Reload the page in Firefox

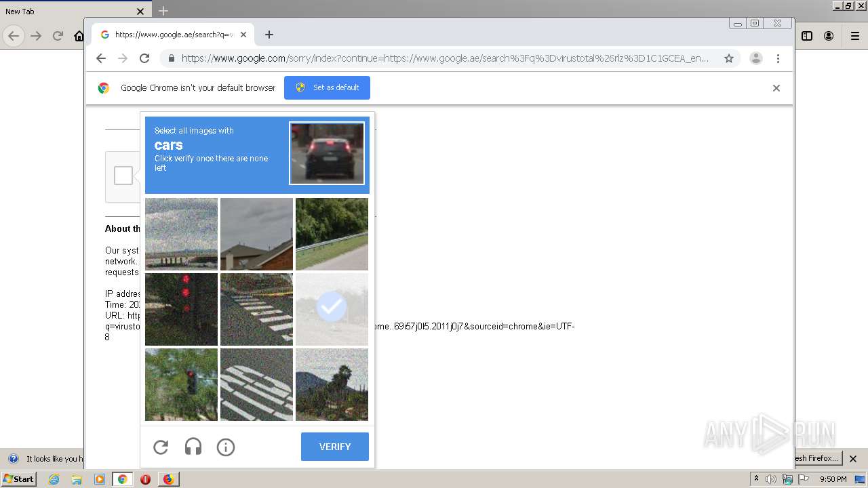pos(58,36)
